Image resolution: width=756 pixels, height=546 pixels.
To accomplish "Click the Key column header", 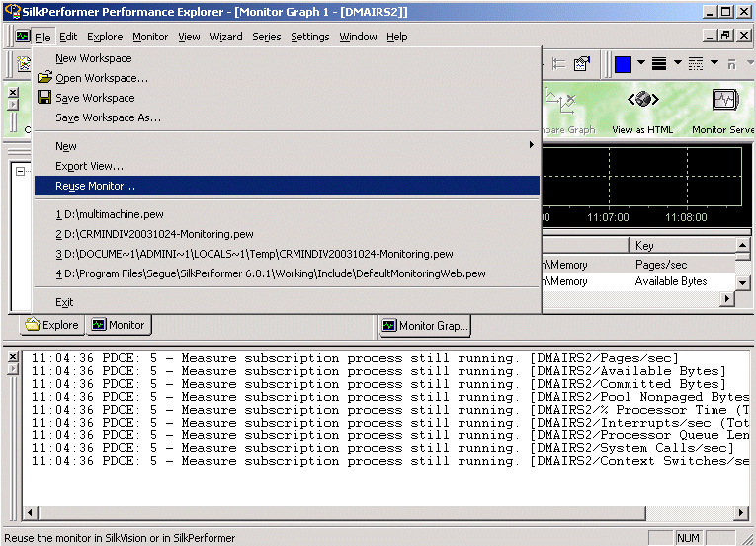I will coord(682,245).
